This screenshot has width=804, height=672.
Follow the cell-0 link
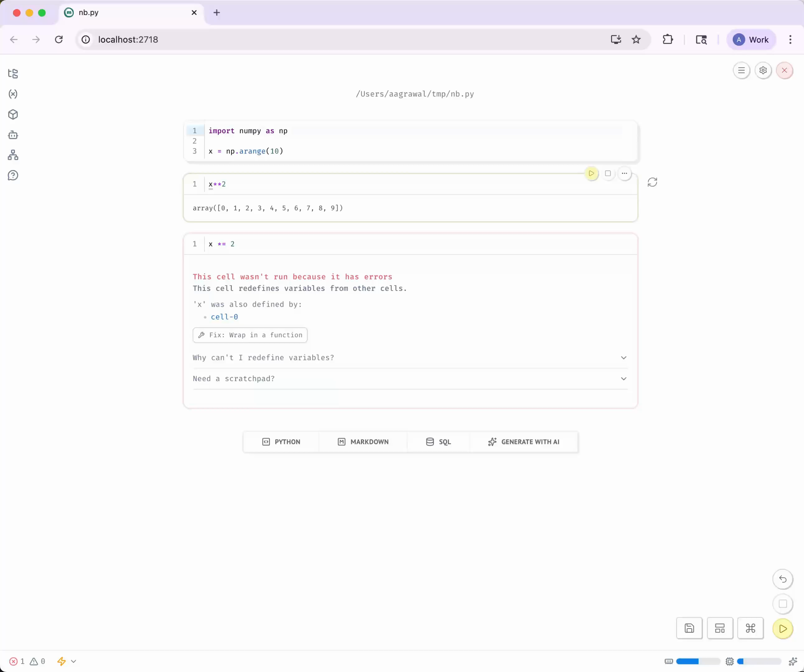click(224, 317)
